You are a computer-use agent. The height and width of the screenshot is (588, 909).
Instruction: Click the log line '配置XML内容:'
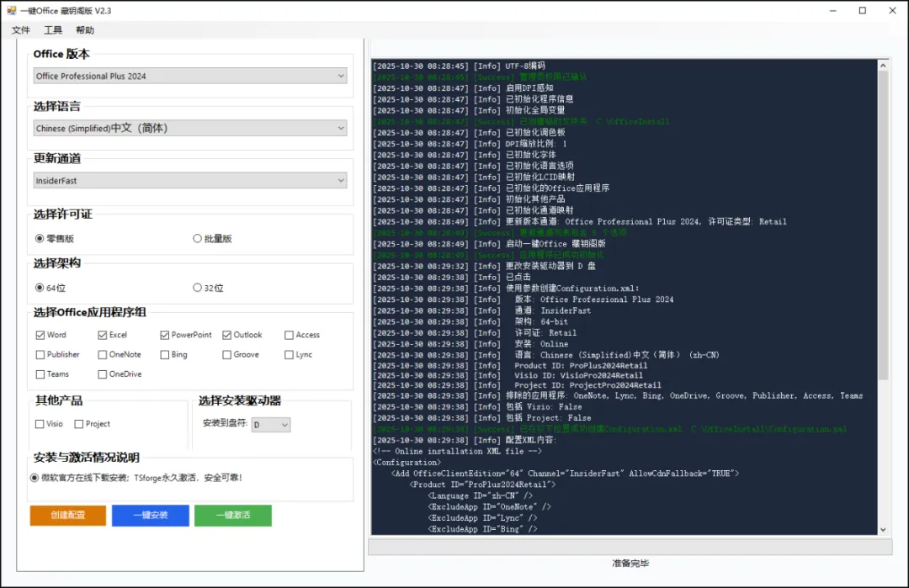click(465, 440)
